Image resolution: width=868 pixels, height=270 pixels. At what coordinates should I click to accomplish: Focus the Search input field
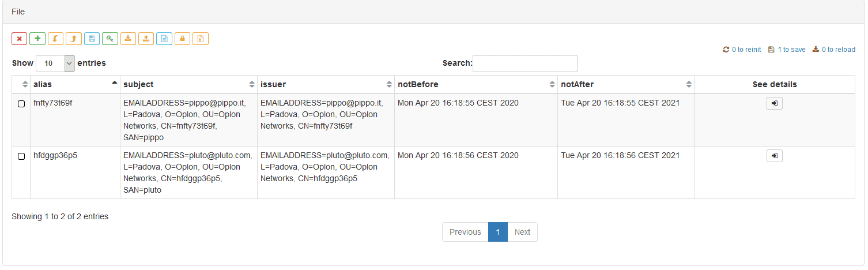525,63
